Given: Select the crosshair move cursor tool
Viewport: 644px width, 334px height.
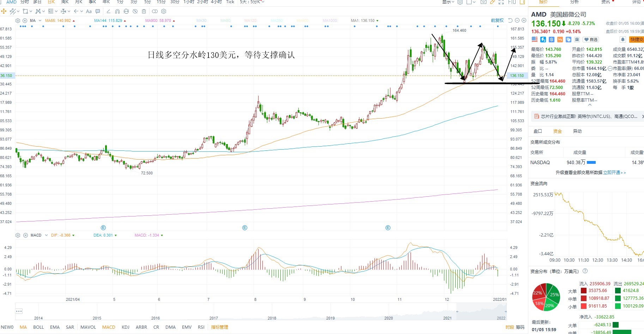Looking at the screenshot, I should click(4, 11).
